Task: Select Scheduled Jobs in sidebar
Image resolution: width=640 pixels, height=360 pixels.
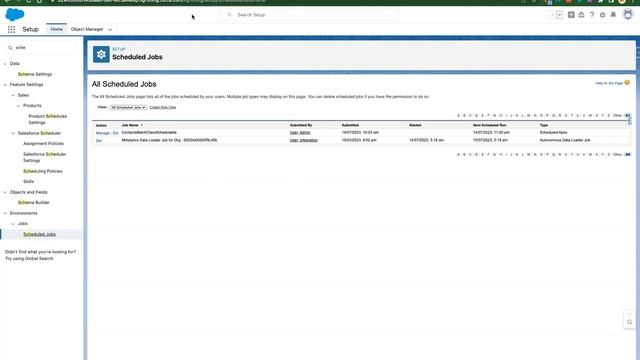Action: pyautogui.click(x=39, y=234)
